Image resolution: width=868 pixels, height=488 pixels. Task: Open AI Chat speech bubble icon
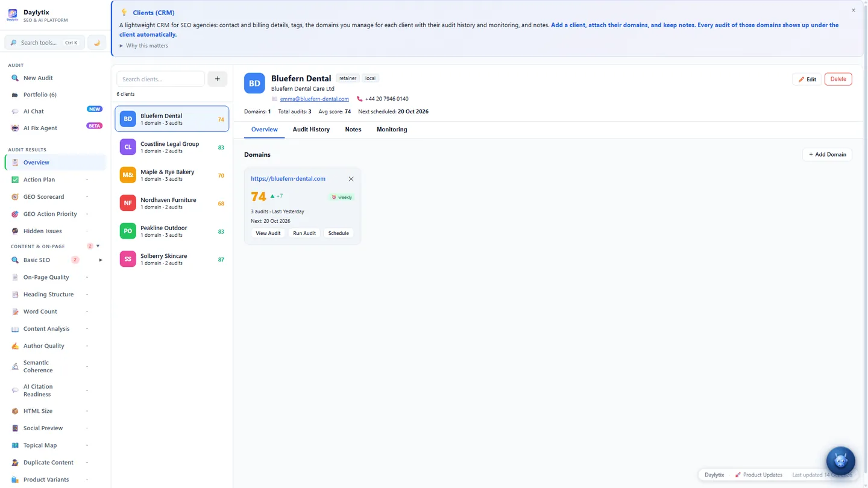coord(15,111)
